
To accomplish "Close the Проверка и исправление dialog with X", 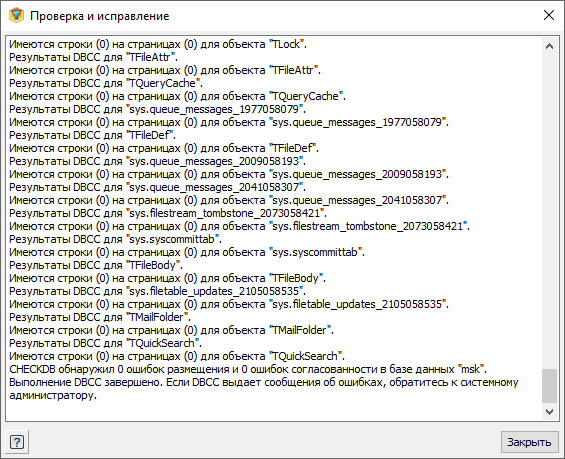I will (x=549, y=15).
